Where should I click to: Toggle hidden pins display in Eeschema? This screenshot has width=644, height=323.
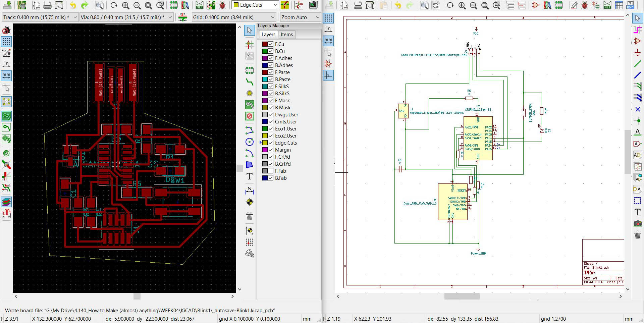[x=328, y=64]
